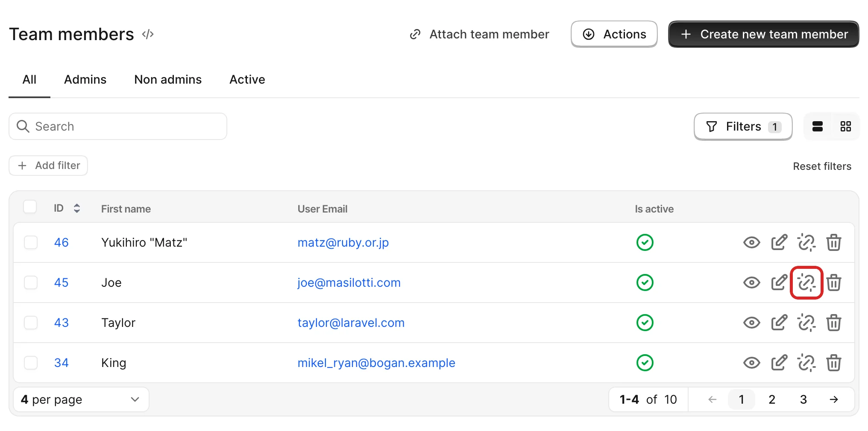The width and height of the screenshot is (868, 431).
Task: Open the 4 per page dropdown
Action: coord(81,399)
